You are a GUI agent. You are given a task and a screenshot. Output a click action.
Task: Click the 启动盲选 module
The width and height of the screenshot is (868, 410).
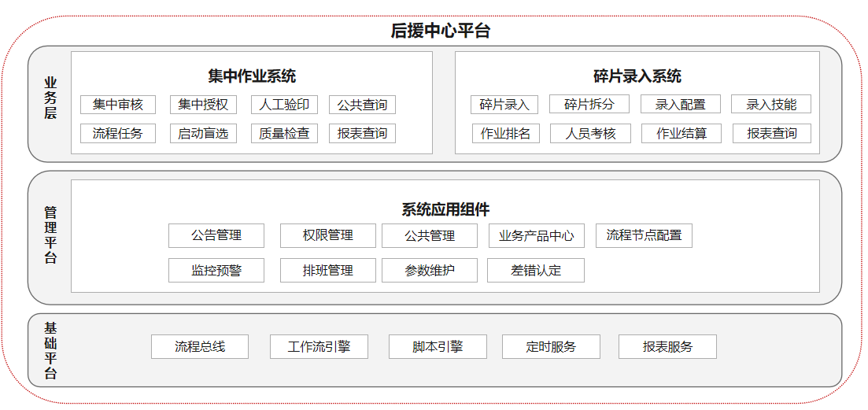click(x=203, y=133)
